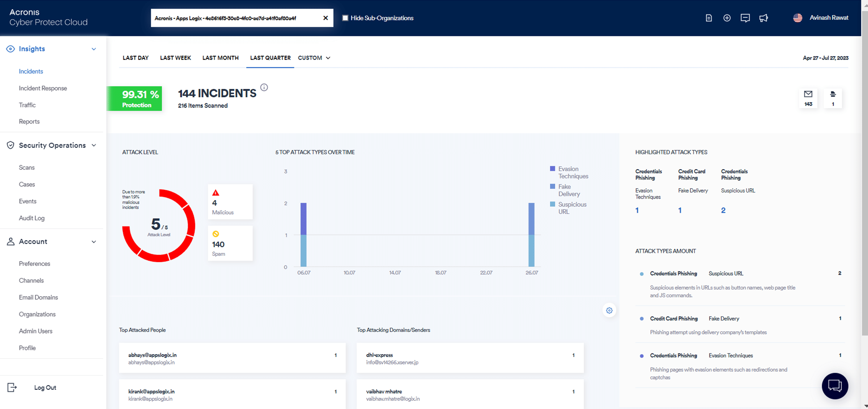Image resolution: width=868 pixels, height=409 pixels.
Task: Clear the organization filter with X
Action: 325,18
